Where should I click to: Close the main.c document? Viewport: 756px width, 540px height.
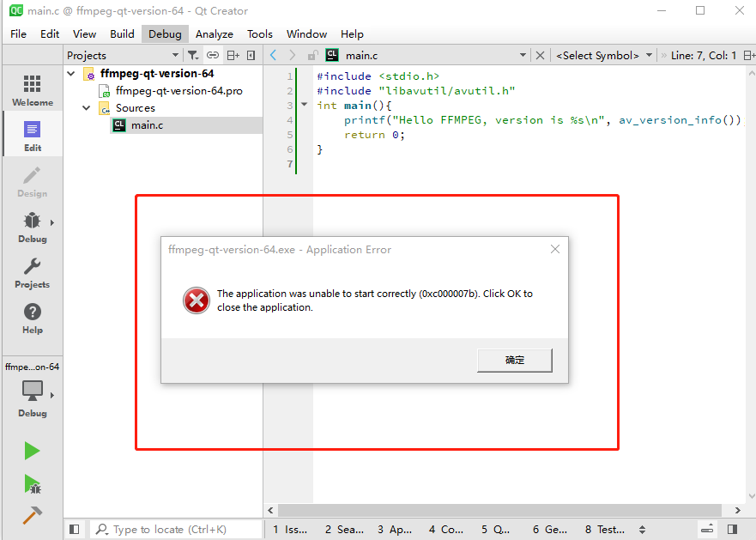tap(540, 56)
